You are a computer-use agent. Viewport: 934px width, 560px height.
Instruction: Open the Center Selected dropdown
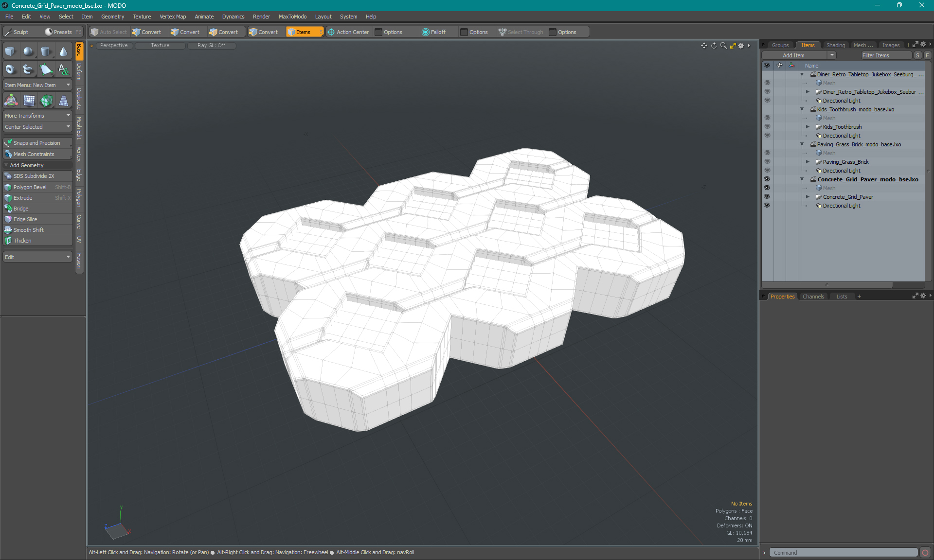pyautogui.click(x=37, y=127)
